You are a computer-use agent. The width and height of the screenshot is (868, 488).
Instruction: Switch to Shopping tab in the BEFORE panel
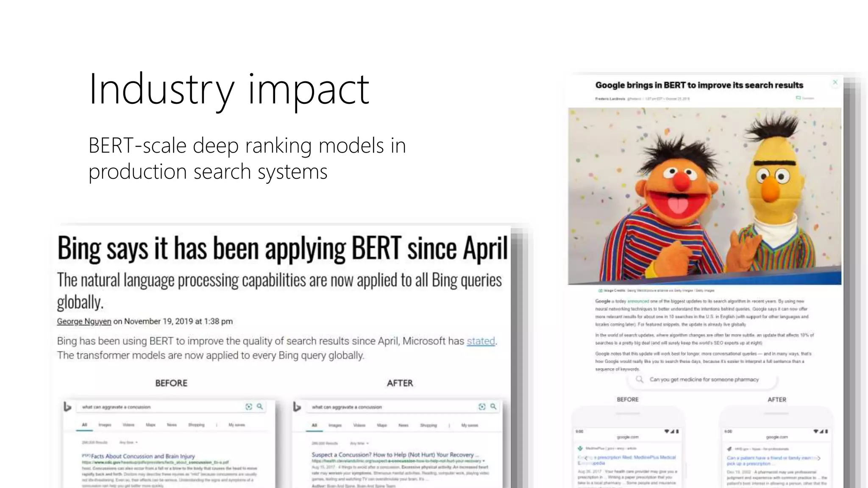pyautogui.click(x=196, y=424)
